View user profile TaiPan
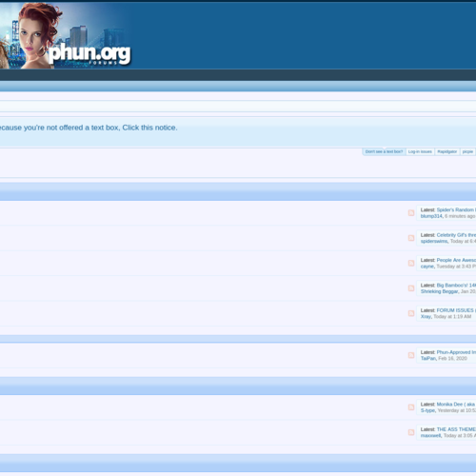The height and width of the screenshot is (476, 476). coord(428,358)
